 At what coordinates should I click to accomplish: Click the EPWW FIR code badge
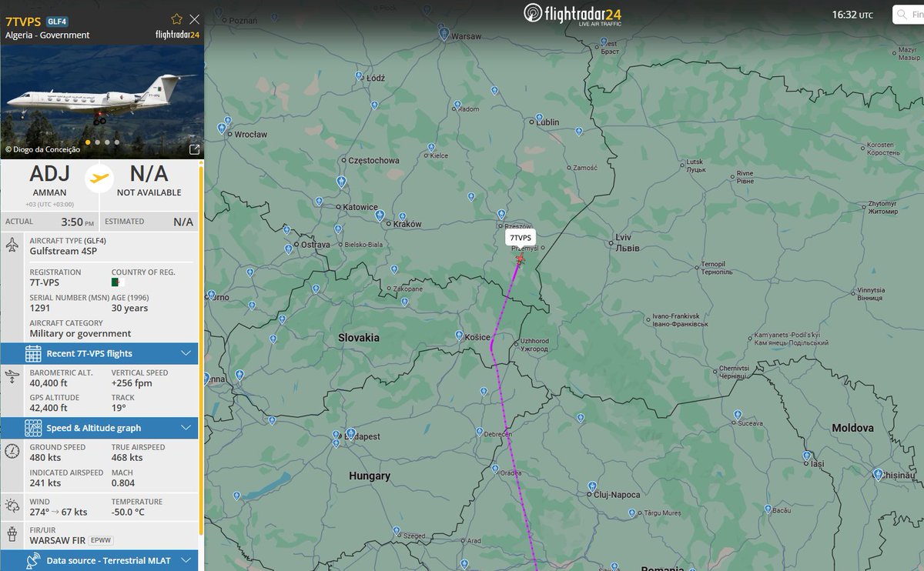(x=101, y=540)
